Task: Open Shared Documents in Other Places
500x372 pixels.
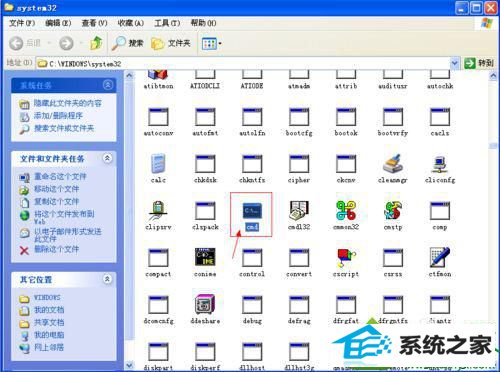Action: pyautogui.click(x=49, y=322)
